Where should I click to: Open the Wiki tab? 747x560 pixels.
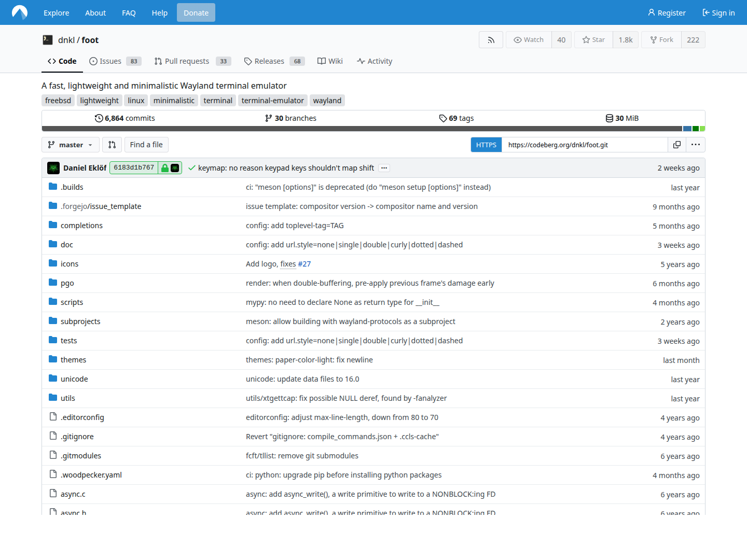tap(330, 61)
